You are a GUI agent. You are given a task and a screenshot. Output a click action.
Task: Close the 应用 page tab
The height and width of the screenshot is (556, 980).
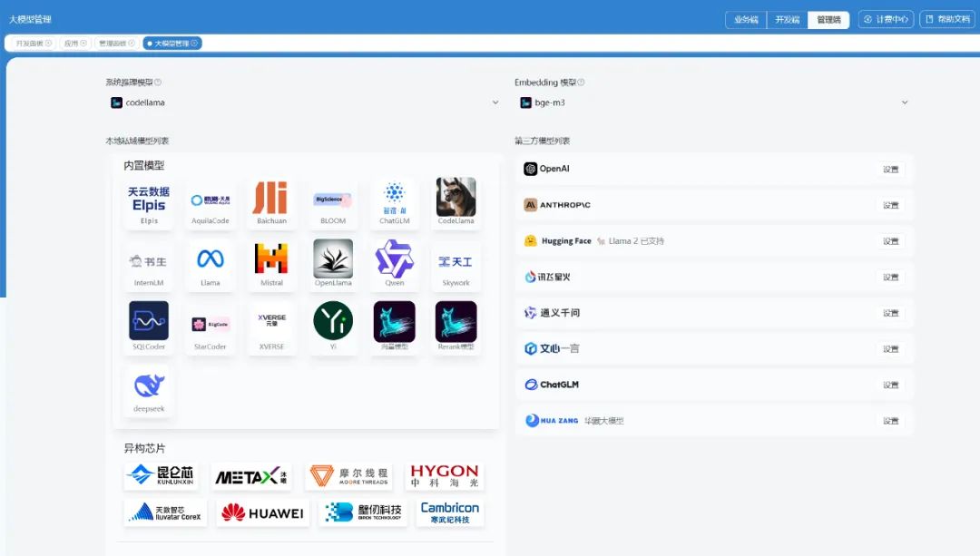83,44
